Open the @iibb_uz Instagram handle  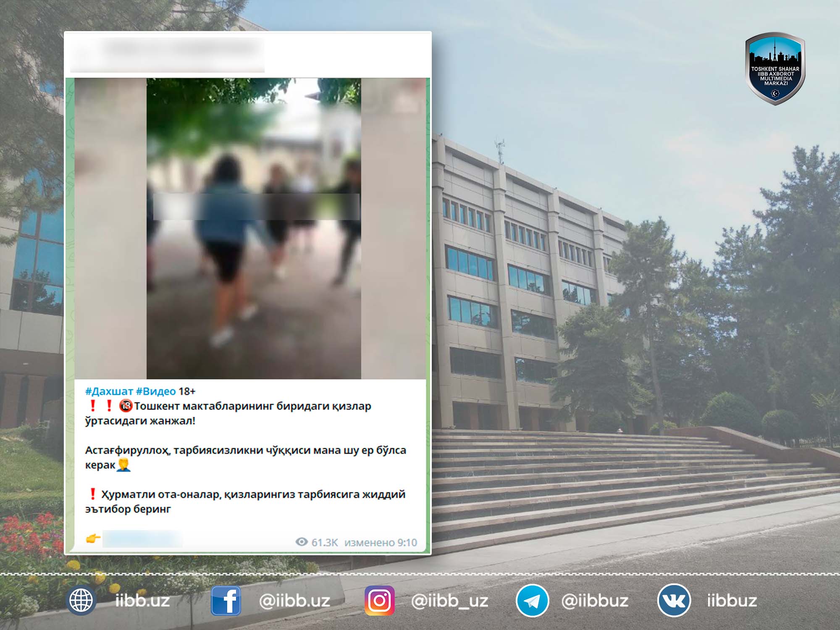(449, 601)
